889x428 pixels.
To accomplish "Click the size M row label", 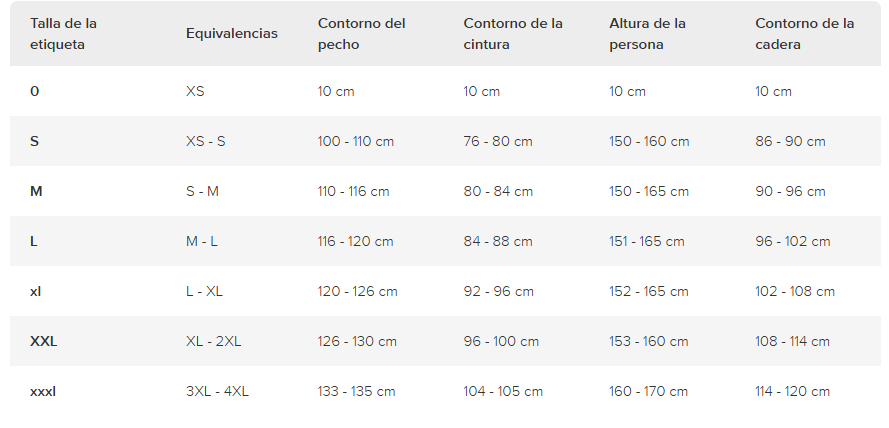I will (36, 191).
